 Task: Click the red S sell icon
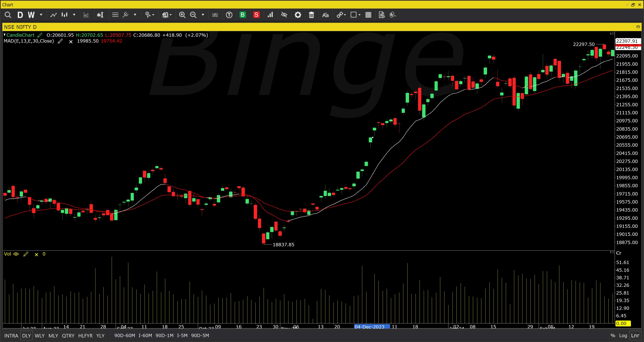(256, 15)
